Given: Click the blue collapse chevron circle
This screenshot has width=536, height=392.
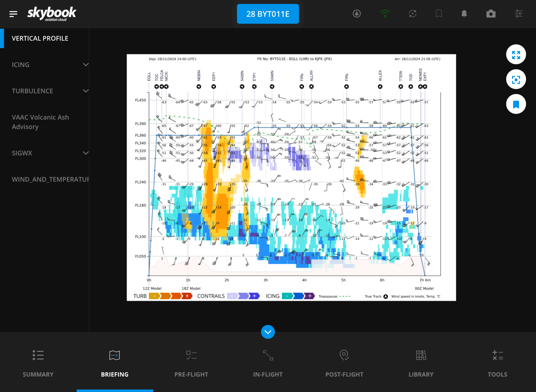Looking at the screenshot, I should (268, 332).
